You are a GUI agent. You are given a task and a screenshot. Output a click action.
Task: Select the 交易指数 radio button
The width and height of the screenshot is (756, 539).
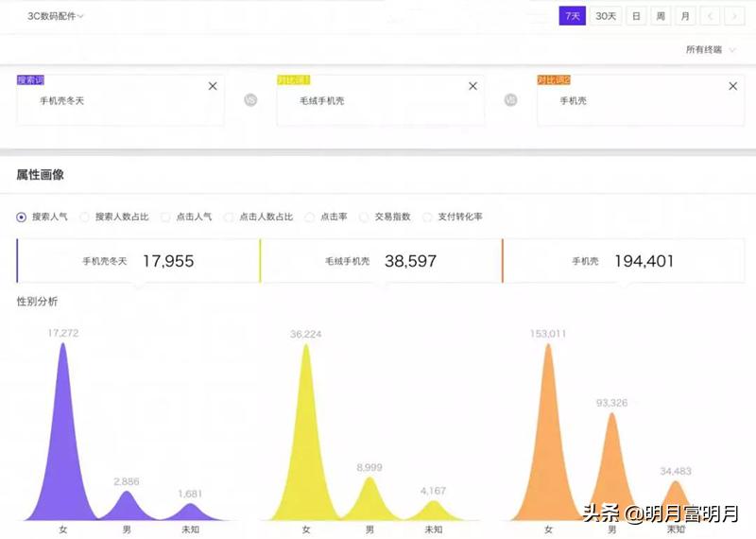pos(364,217)
